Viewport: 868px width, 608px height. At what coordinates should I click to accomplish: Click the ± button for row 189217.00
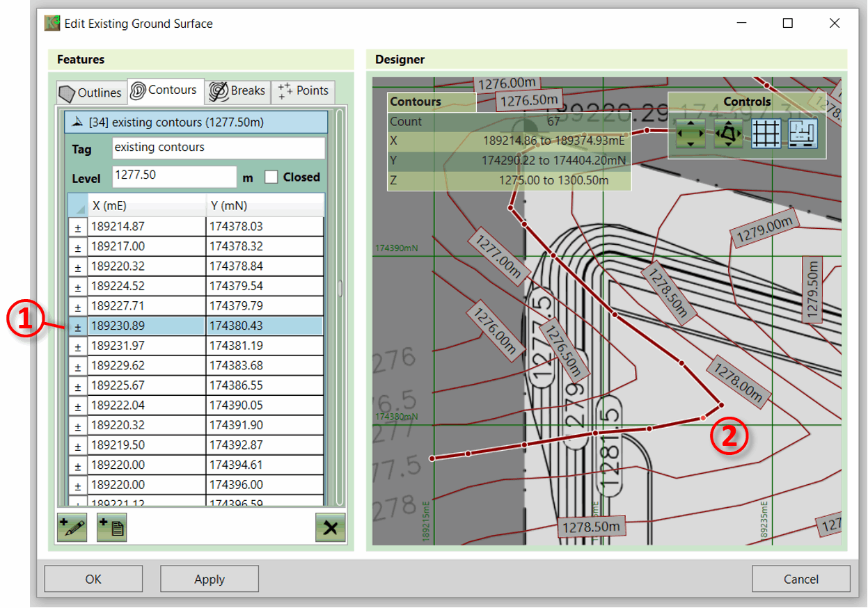pyautogui.click(x=78, y=247)
